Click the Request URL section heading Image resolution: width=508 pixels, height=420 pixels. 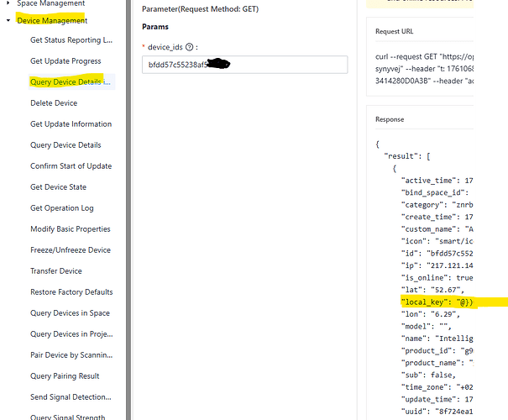395,31
